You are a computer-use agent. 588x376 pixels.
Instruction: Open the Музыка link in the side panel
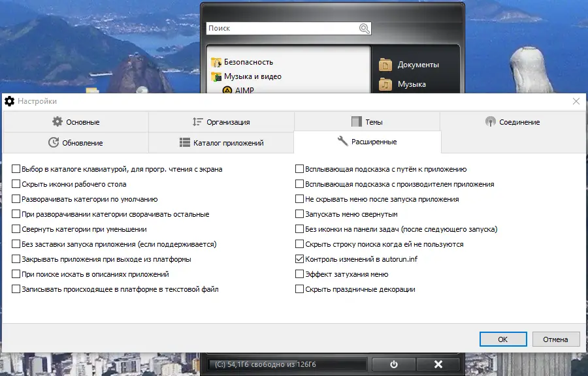point(412,84)
